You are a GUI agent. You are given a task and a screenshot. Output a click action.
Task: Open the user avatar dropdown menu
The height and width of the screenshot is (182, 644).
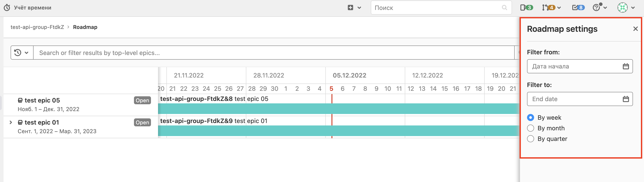click(x=626, y=8)
